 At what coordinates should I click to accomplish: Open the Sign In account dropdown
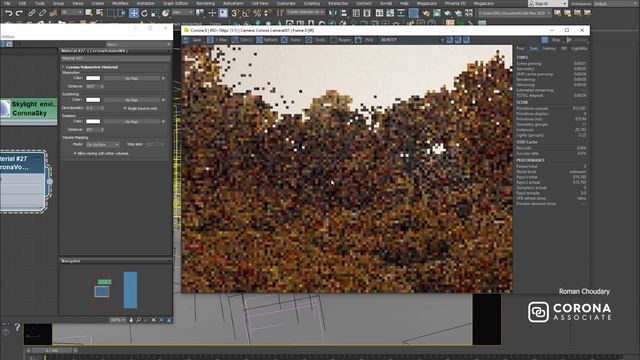[547, 3]
